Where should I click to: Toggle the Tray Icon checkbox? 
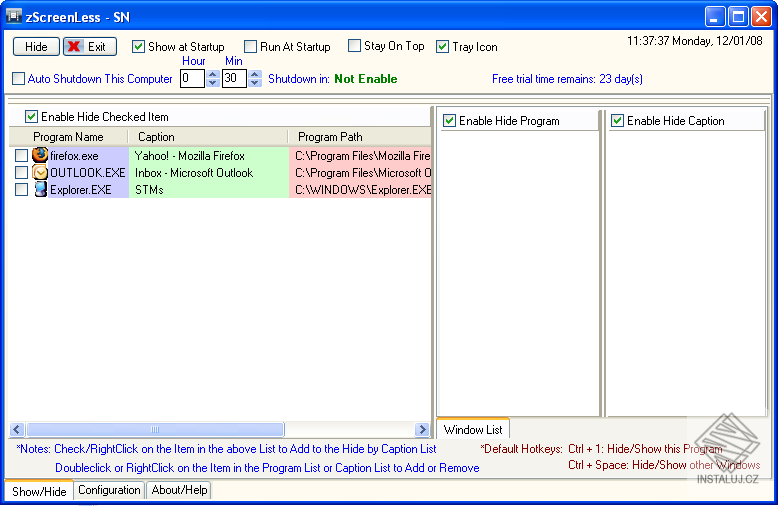(x=443, y=47)
